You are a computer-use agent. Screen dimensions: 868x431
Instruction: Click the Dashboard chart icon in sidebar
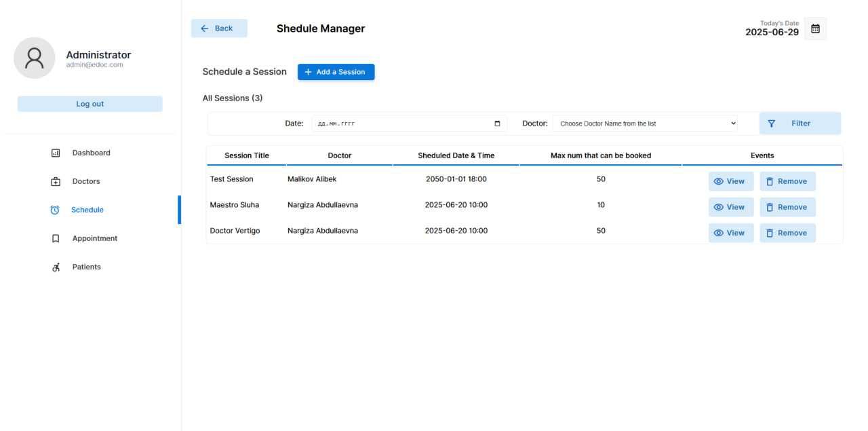click(x=56, y=153)
